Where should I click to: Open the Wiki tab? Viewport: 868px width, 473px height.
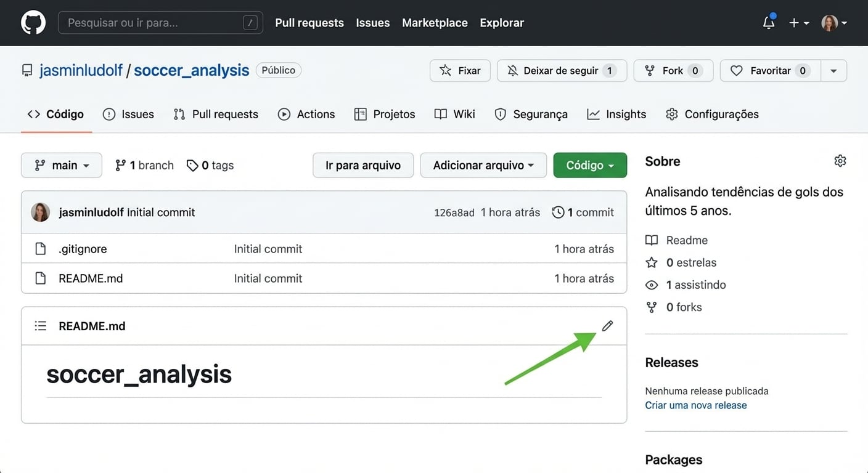pos(455,114)
